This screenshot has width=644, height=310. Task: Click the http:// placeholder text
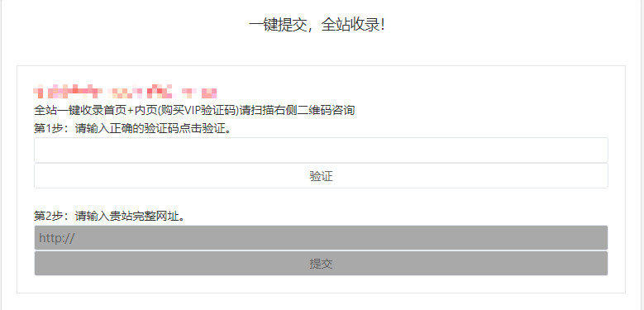[x=57, y=238]
